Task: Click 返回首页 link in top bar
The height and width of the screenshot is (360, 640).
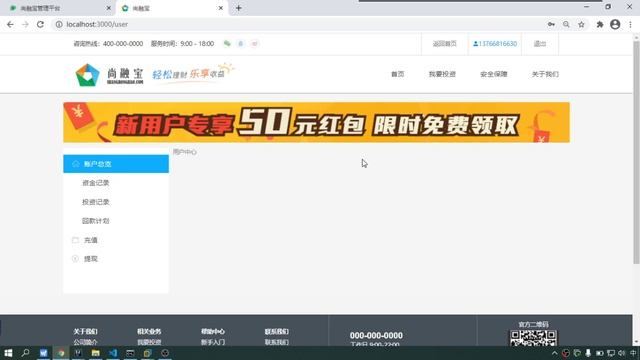Action: [444, 44]
